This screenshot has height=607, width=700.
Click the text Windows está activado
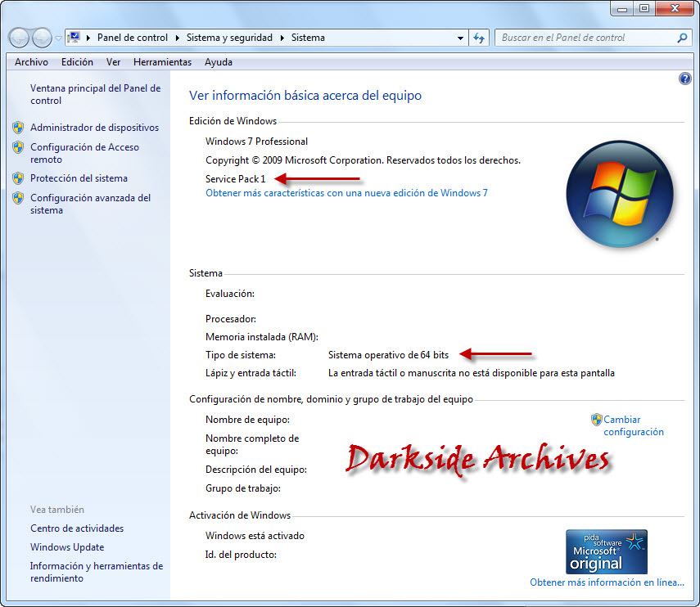click(255, 536)
